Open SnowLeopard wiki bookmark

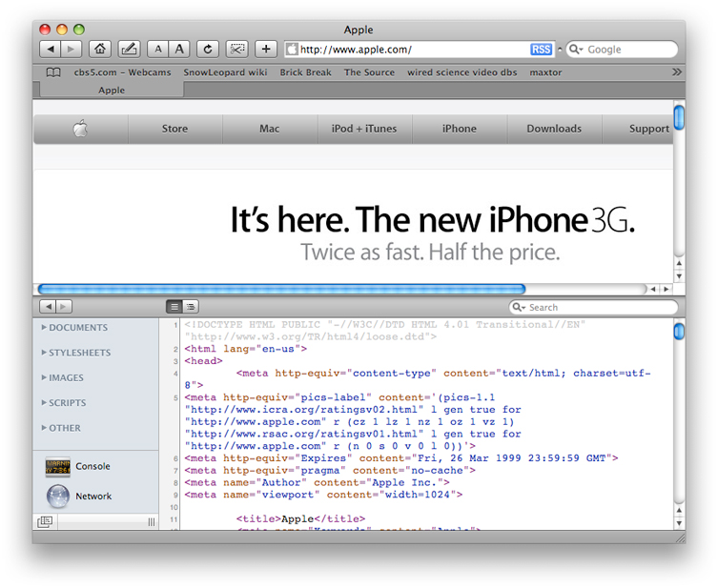[225, 72]
